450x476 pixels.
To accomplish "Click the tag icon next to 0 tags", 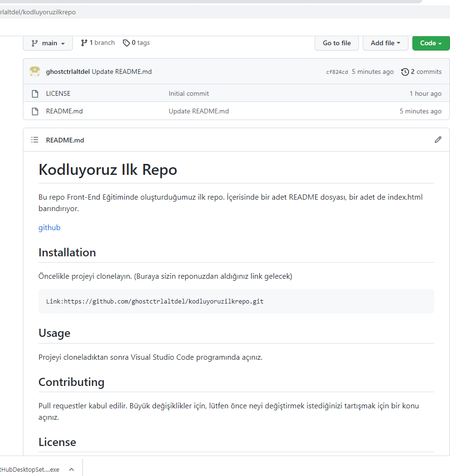I will pyautogui.click(x=126, y=43).
